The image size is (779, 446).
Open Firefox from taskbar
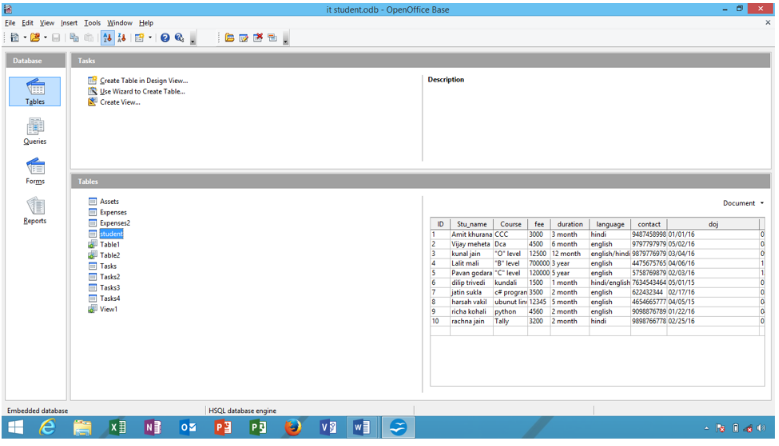(x=293, y=427)
